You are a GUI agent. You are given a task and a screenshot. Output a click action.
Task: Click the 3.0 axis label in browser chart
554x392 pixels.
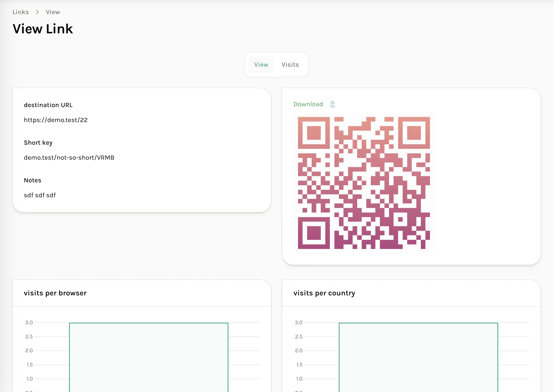coord(29,323)
